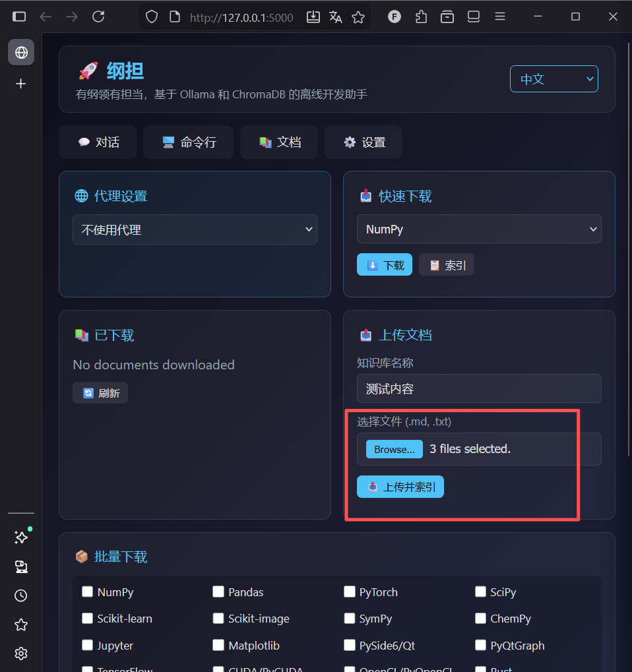Check the SymPy checkbox

(x=350, y=619)
